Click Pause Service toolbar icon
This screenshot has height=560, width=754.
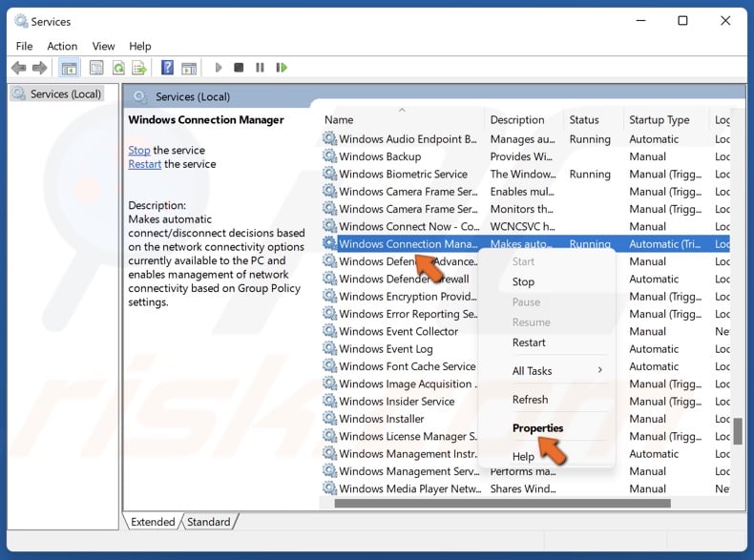260,68
